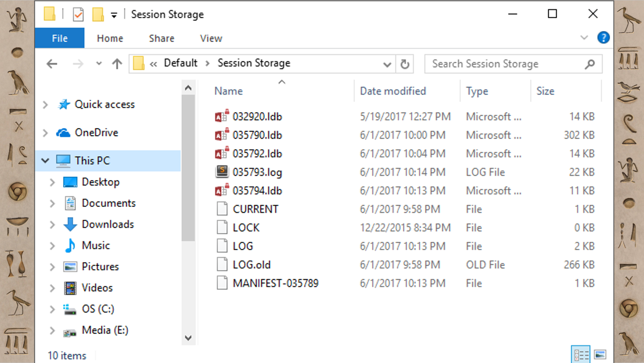The width and height of the screenshot is (644, 363).
Task: Open the address bar history dropdown
Action: click(387, 64)
